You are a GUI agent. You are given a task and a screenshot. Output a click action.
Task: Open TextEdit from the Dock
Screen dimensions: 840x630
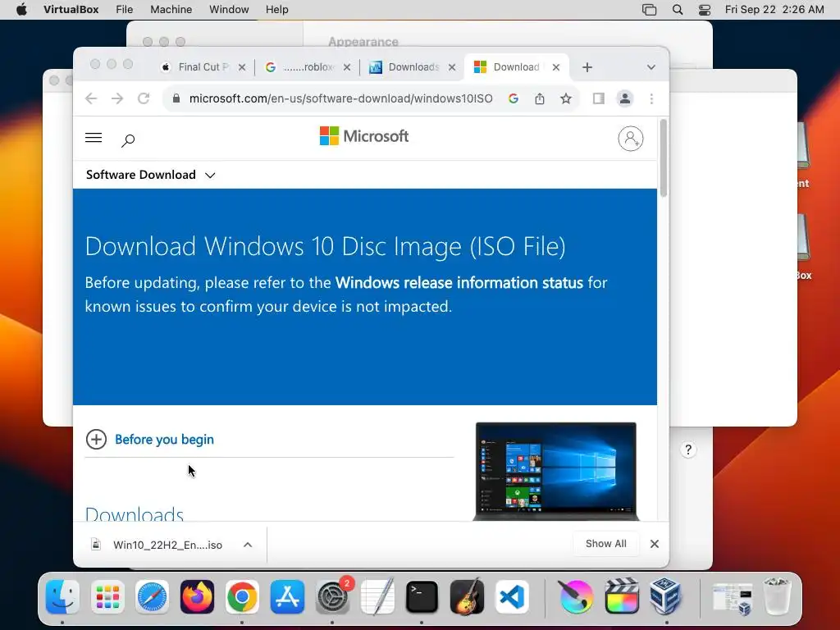pyautogui.click(x=377, y=597)
